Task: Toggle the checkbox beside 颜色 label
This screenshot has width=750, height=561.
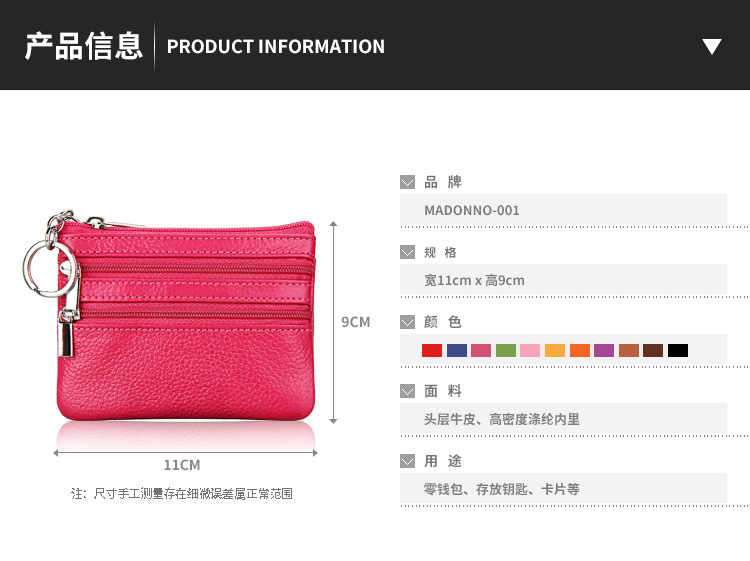Action: click(408, 322)
